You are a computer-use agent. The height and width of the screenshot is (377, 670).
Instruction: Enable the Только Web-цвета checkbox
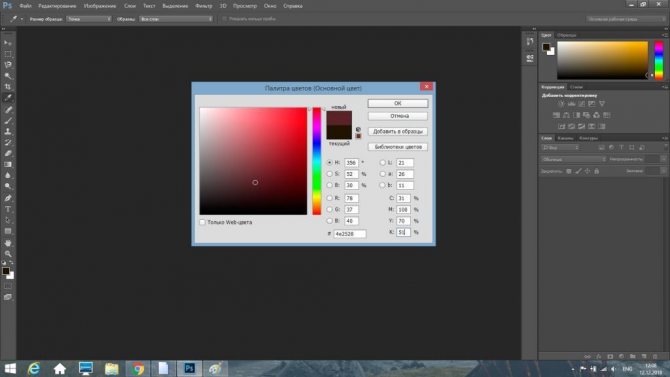point(203,222)
